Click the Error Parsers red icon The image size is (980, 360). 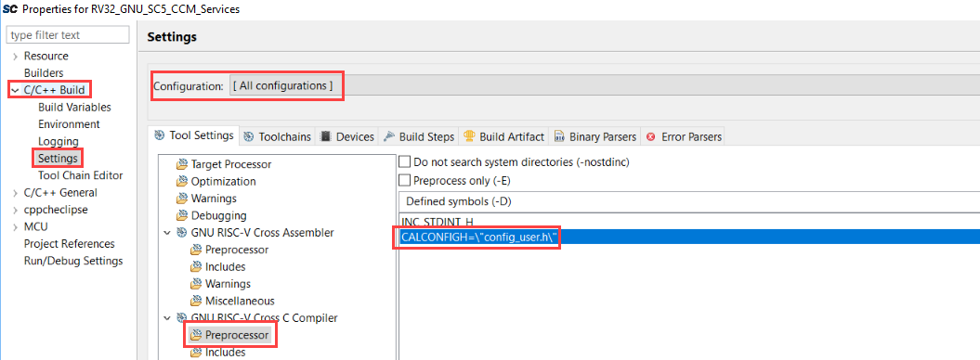650,136
